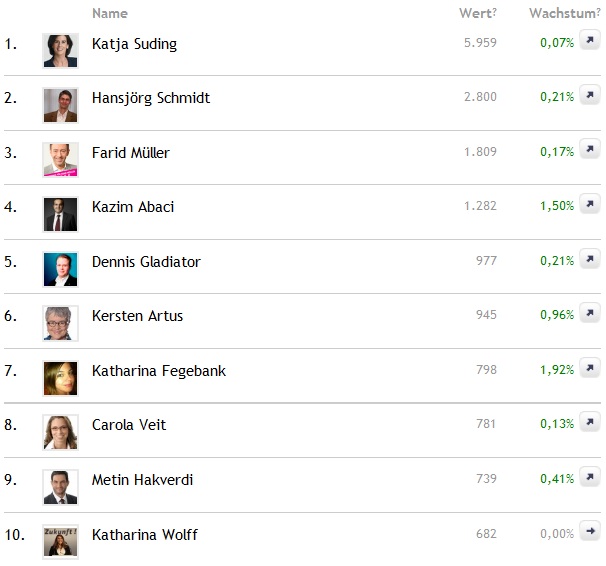The height and width of the screenshot is (566, 606).
Task: Open Hansjörg Schmidt's name link
Action: tap(150, 98)
